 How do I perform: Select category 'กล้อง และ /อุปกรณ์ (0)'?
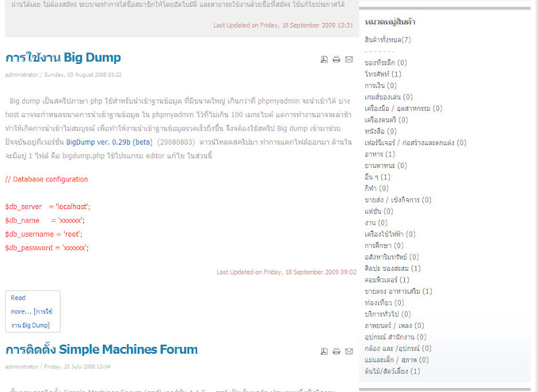(x=398, y=348)
